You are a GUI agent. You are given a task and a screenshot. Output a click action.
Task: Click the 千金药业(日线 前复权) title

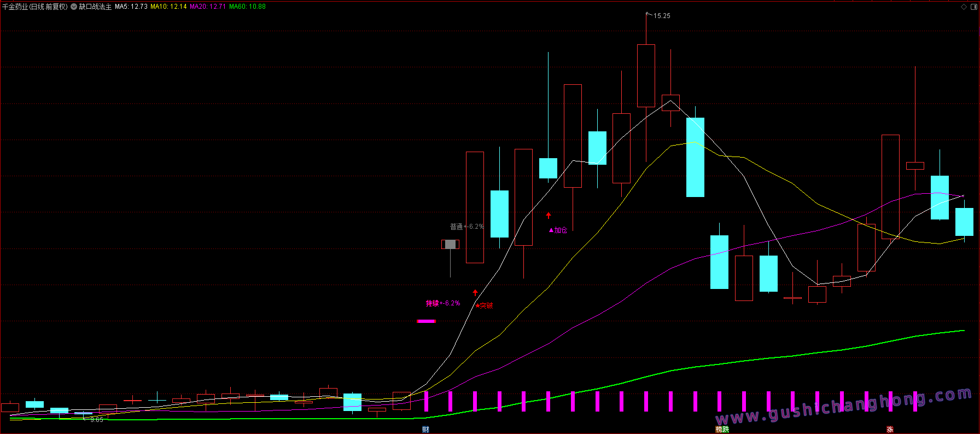35,7
